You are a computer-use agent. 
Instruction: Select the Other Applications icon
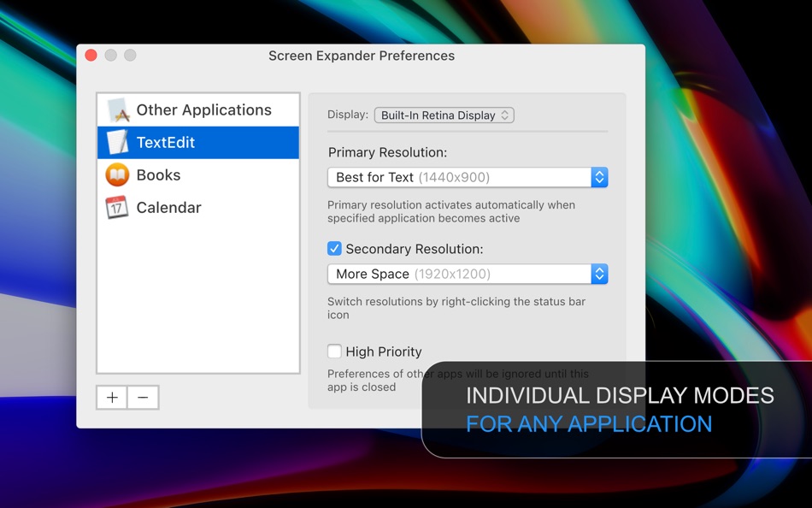coord(118,109)
